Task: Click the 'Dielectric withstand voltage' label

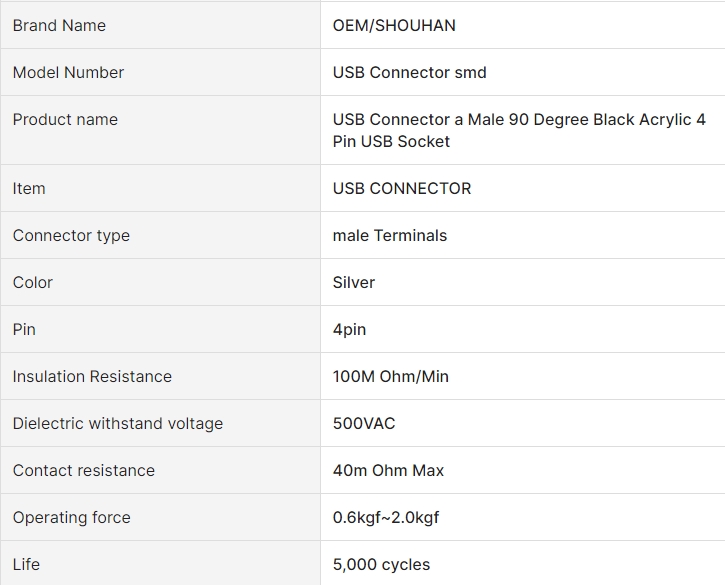Action: (x=118, y=424)
